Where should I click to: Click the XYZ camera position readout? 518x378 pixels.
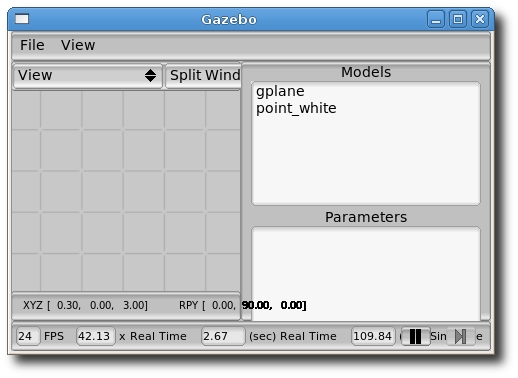tap(85, 305)
